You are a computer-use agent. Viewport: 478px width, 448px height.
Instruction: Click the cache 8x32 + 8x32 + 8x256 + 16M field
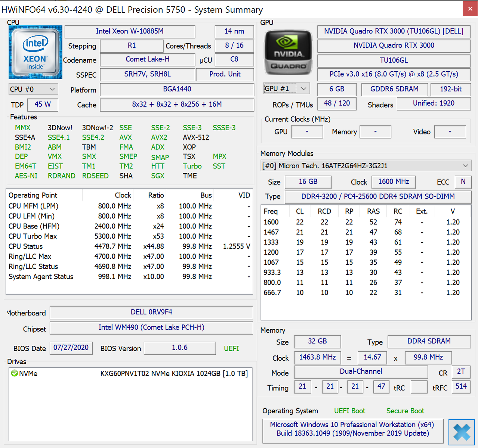(x=177, y=105)
